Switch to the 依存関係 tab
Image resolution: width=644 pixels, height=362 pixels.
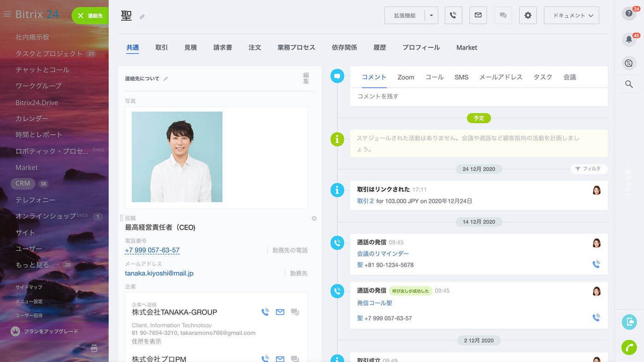tap(345, 47)
